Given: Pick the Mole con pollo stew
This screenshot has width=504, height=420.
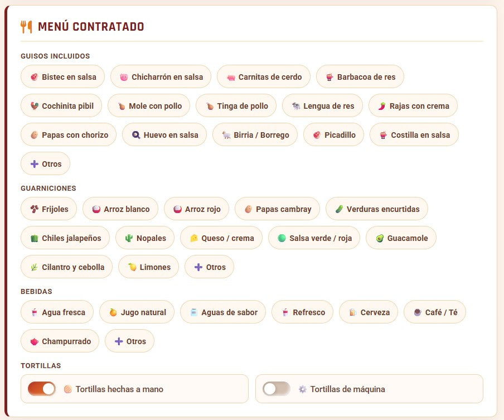Looking at the screenshot, I should pyautogui.click(x=149, y=105).
